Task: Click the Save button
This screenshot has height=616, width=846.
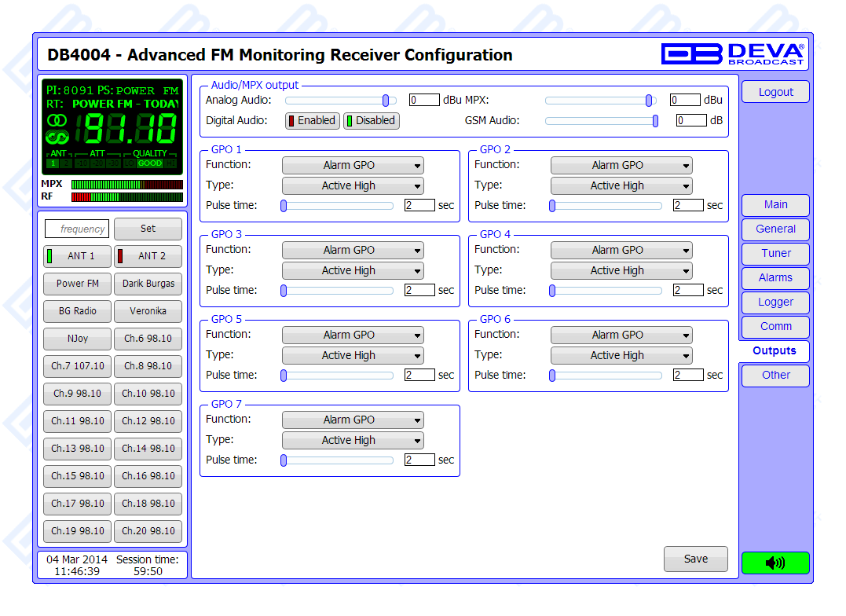Action: (695, 559)
